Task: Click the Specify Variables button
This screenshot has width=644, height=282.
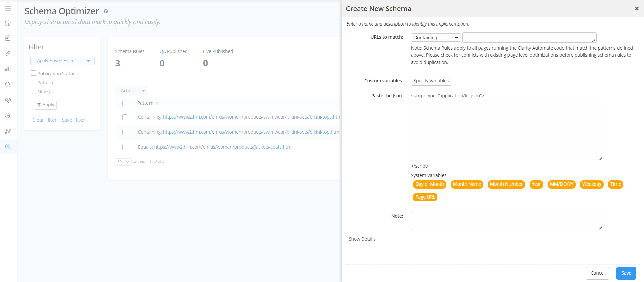Action: click(x=431, y=81)
